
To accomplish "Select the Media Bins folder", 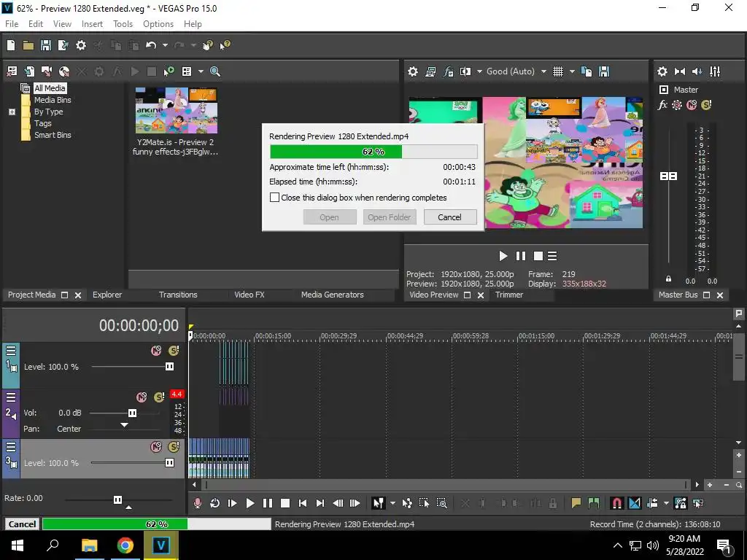I will point(53,100).
